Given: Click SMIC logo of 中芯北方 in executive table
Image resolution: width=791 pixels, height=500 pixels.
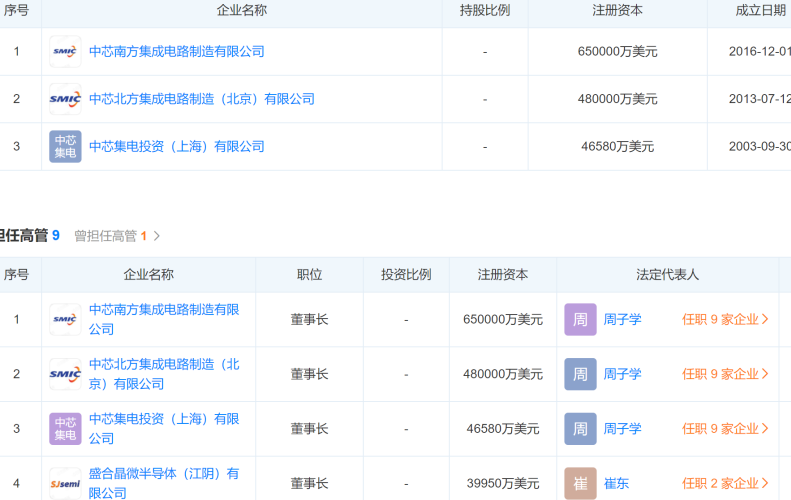Looking at the screenshot, I should [x=65, y=374].
